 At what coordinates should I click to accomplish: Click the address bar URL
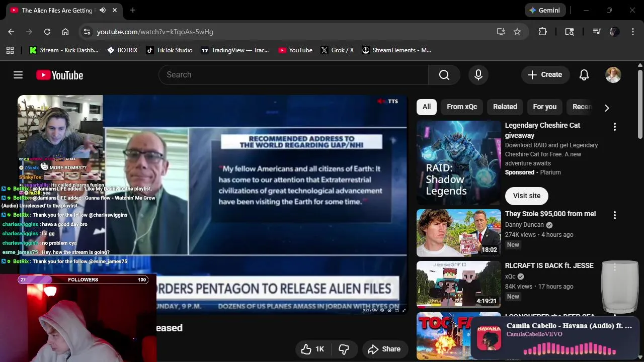tap(155, 32)
